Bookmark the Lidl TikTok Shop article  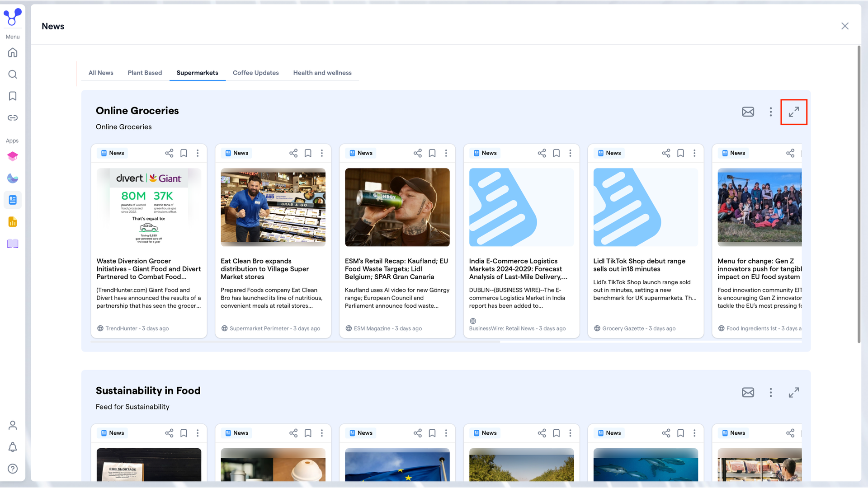coord(680,153)
